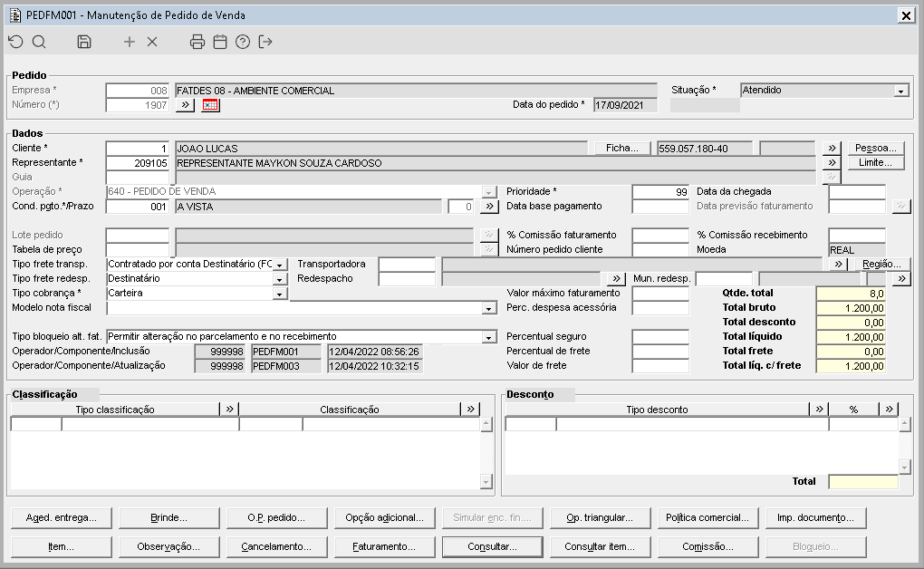Screen dimensions: 924x569
Task: Click the exit door arrow icon
Action: tap(265, 42)
